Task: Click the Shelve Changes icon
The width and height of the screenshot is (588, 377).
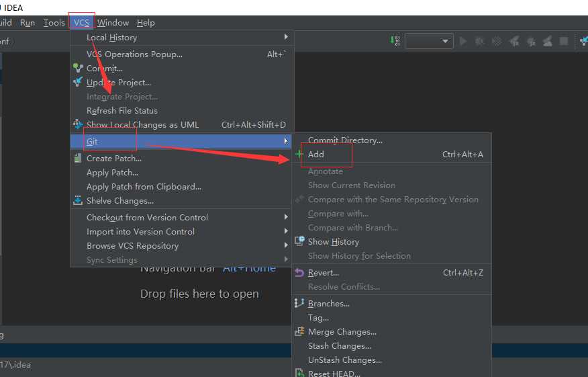Action: [x=78, y=200]
